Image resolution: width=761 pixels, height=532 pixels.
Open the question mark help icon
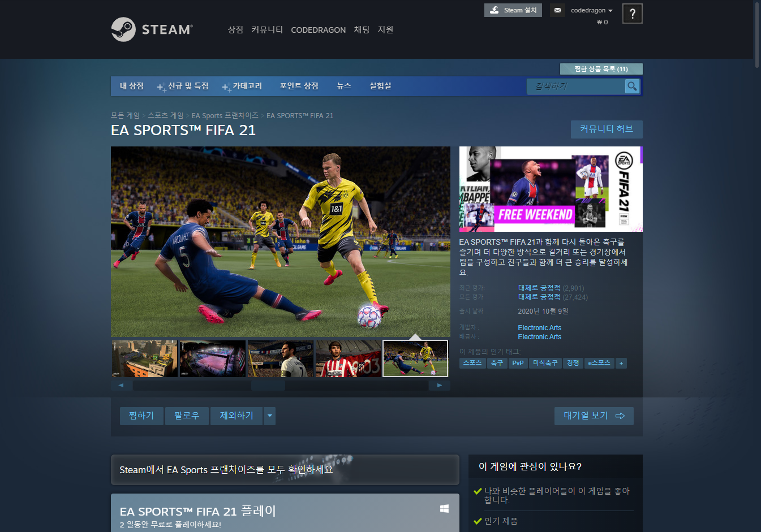point(632,14)
